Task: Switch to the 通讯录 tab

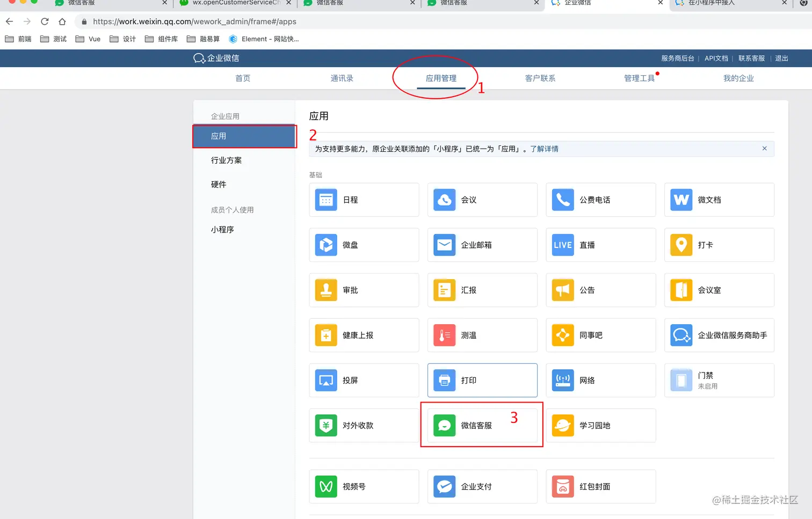Action: click(342, 78)
